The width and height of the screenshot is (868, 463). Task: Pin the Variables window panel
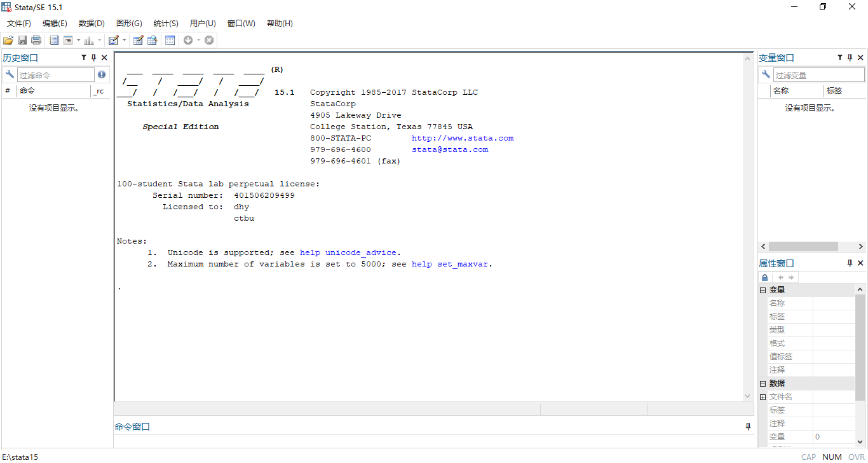[850, 57]
